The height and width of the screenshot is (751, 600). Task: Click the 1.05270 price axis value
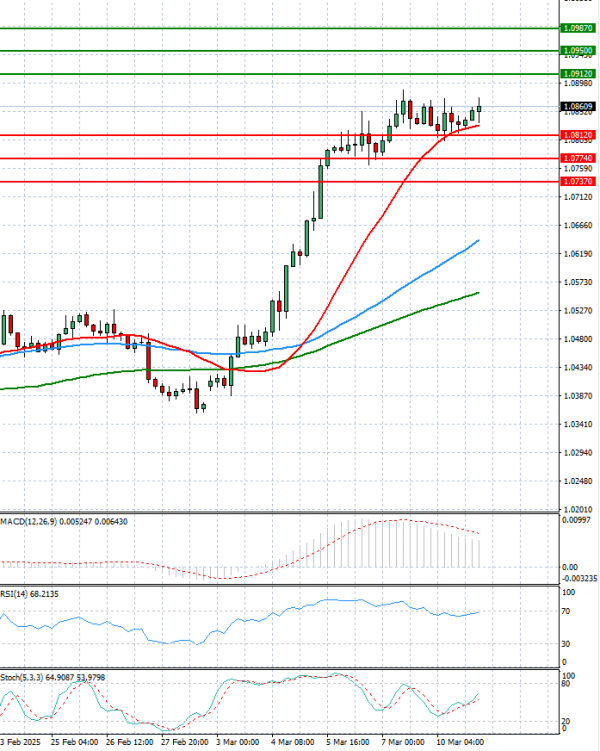578,310
